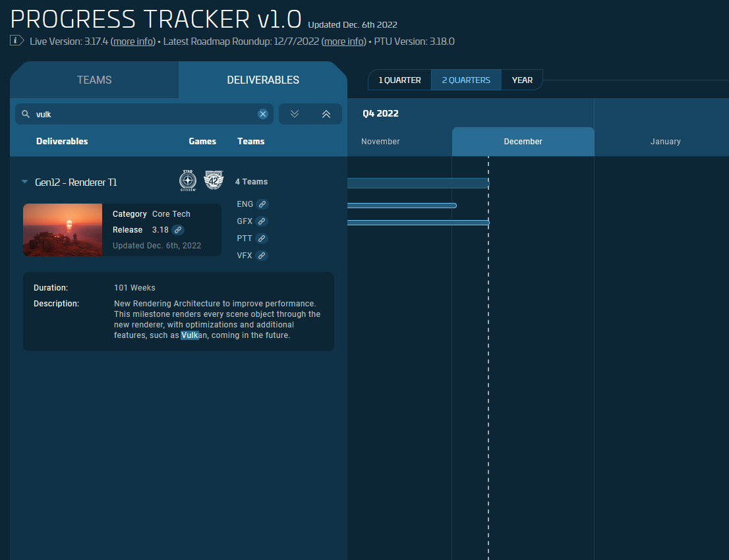Screen dimensions: 729x560
Task: Open the ENG team link icon
Action: tap(262, 204)
